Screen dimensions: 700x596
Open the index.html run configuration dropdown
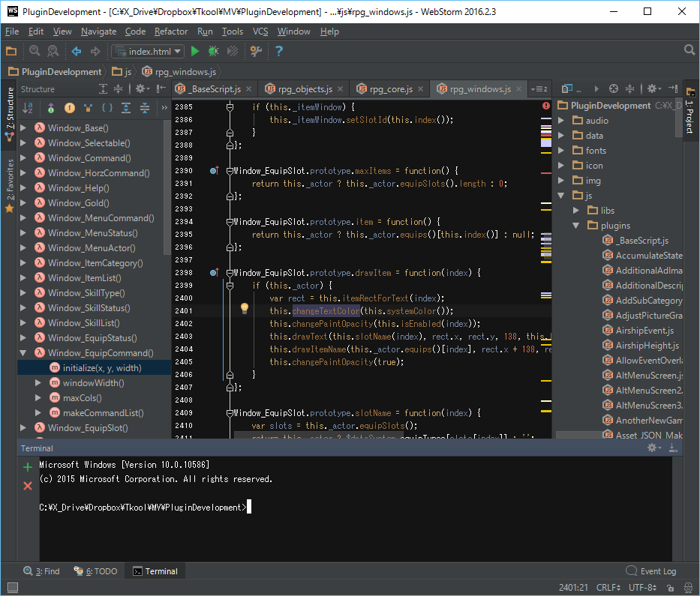tap(148, 51)
